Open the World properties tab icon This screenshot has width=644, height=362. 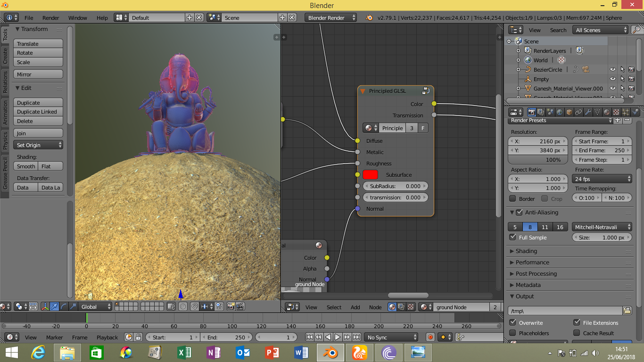(x=560, y=112)
